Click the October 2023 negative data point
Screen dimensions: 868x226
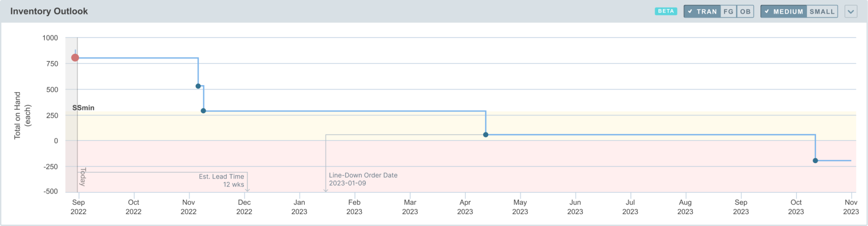pyautogui.click(x=815, y=161)
